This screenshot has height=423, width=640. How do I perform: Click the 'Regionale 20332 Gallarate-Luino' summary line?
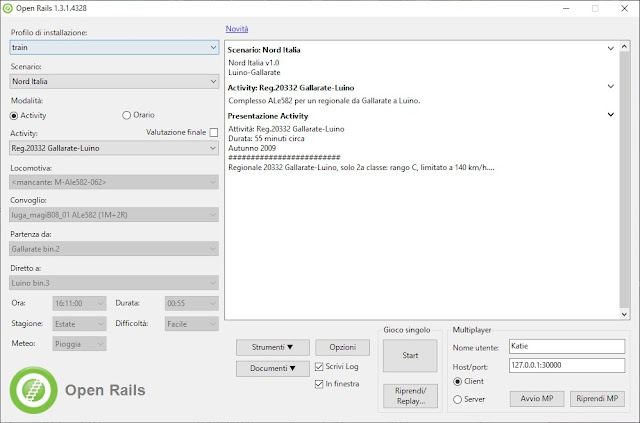click(361, 167)
